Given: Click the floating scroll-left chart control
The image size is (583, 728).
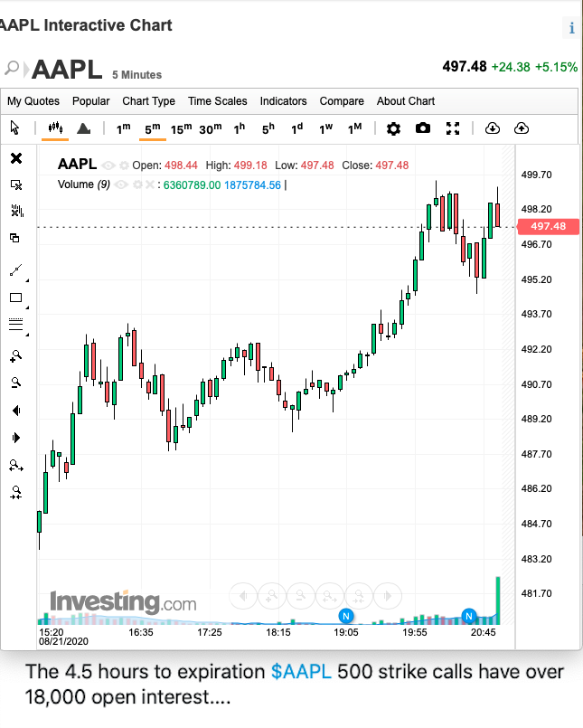Looking at the screenshot, I should [x=243, y=596].
